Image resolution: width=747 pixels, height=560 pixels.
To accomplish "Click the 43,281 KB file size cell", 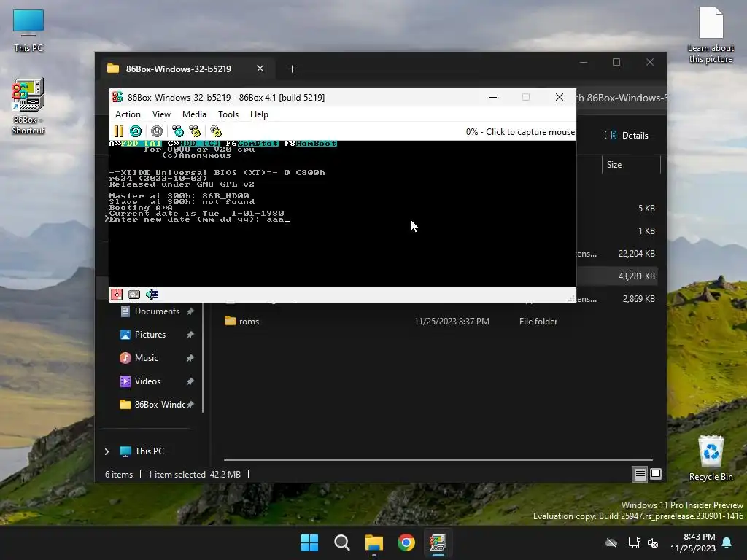I will coord(636,276).
